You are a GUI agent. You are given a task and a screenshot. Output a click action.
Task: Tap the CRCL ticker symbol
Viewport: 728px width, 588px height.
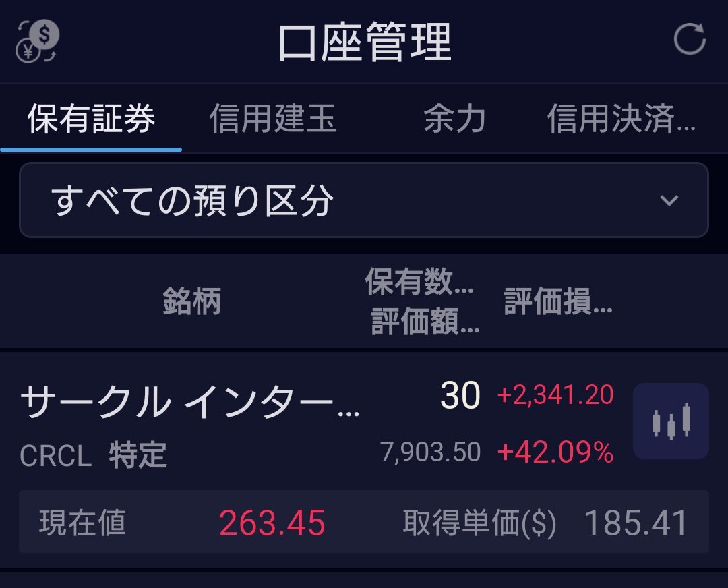click(x=56, y=455)
